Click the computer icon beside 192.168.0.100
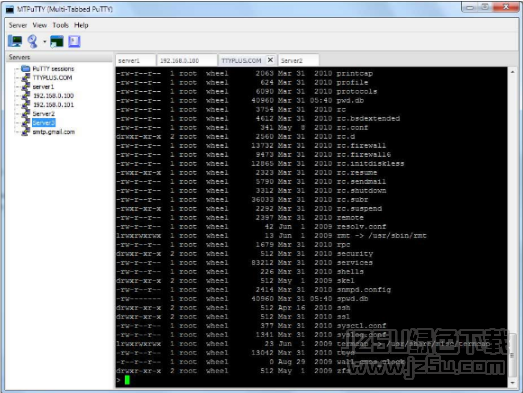This screenshot has height=393, width=523. click(x=25, y=96)
